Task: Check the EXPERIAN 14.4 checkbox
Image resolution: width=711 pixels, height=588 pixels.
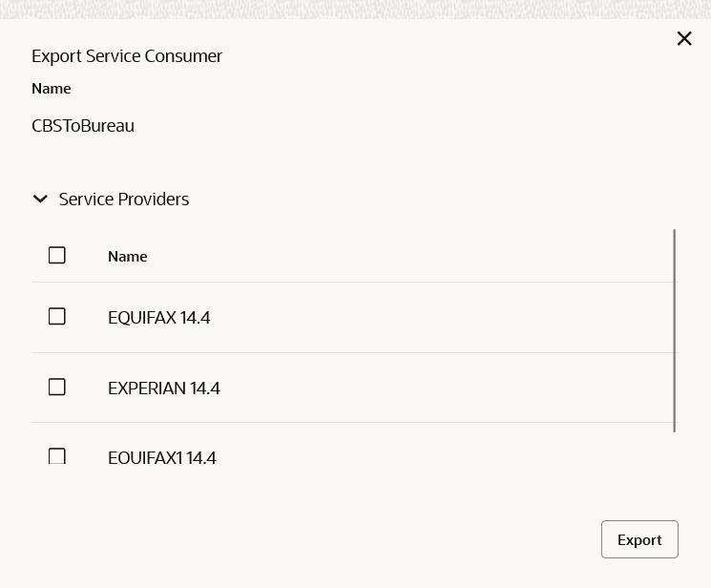Action: coord(56,387)
